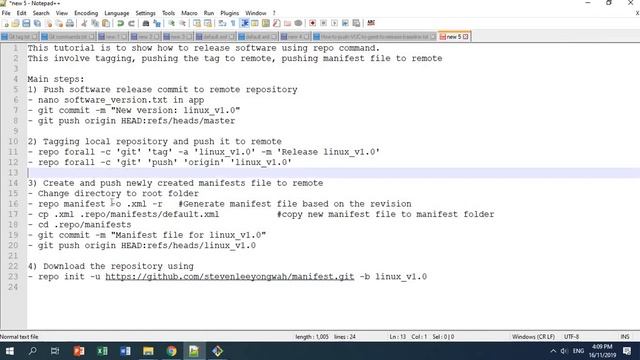Image resolution: width=640 pixels, height=360 pixels.
Task: Switch to the new 4 tab
Action: (295, 37)
